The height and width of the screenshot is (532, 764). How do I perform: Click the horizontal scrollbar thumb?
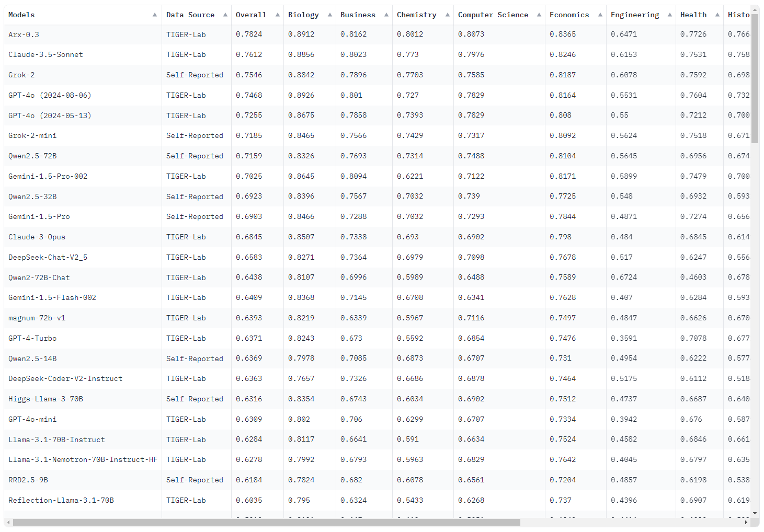pos(267,523)
